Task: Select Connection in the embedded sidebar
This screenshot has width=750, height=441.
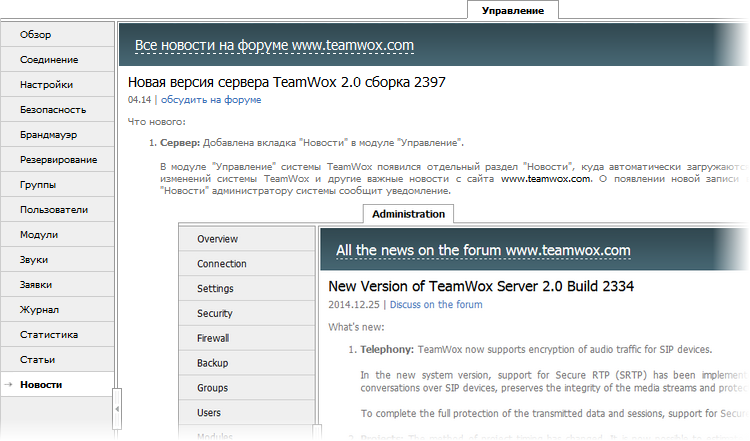Action: click(x=247, y=264)
